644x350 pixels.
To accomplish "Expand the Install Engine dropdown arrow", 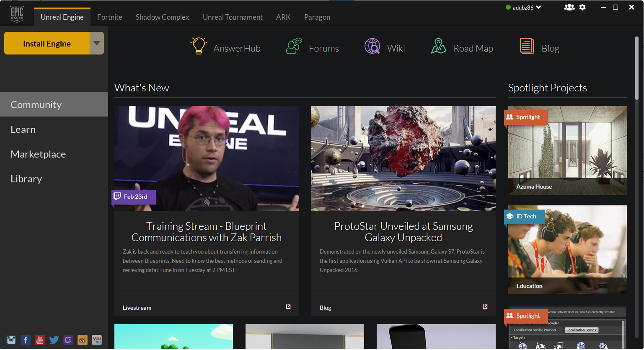I will pos(97,43).
